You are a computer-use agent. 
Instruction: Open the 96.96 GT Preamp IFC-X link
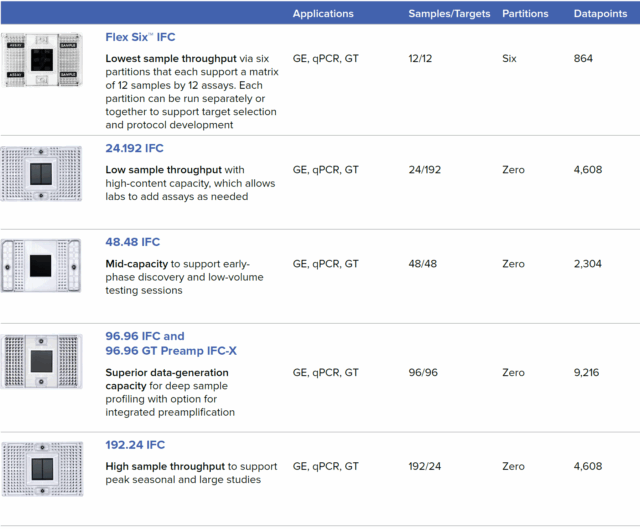[x=171, y=351]
